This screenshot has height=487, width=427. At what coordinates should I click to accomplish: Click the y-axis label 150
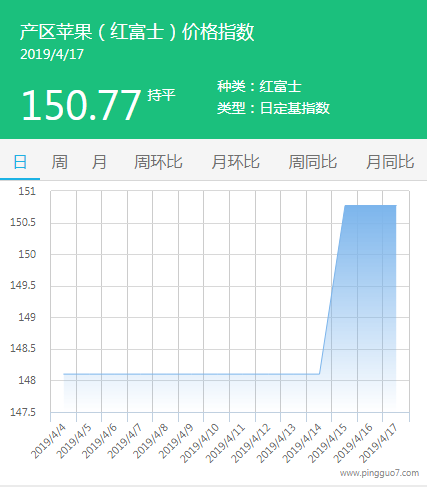click(x=27, y=254)
